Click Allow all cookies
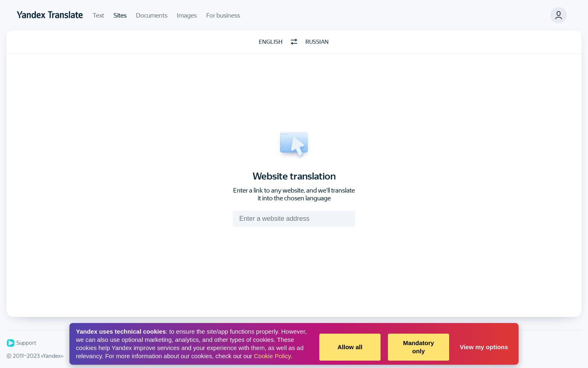The image size is (588, 368). click(x=350, y=347)
